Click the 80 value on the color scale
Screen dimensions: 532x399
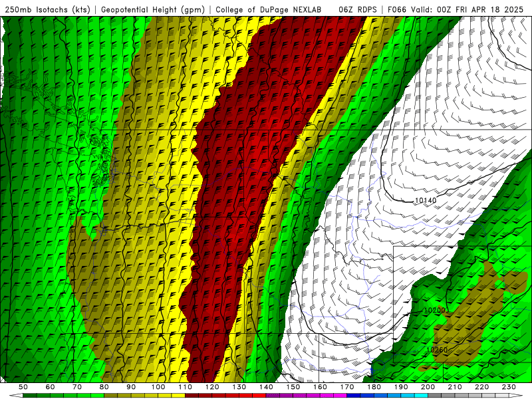pyautogui.click(x=104, y=387)
